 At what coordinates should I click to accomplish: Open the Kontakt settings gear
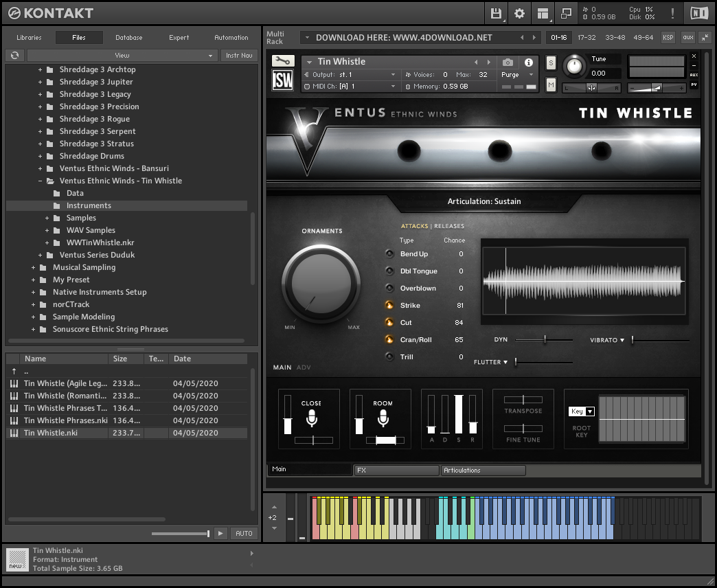point(519,13)
